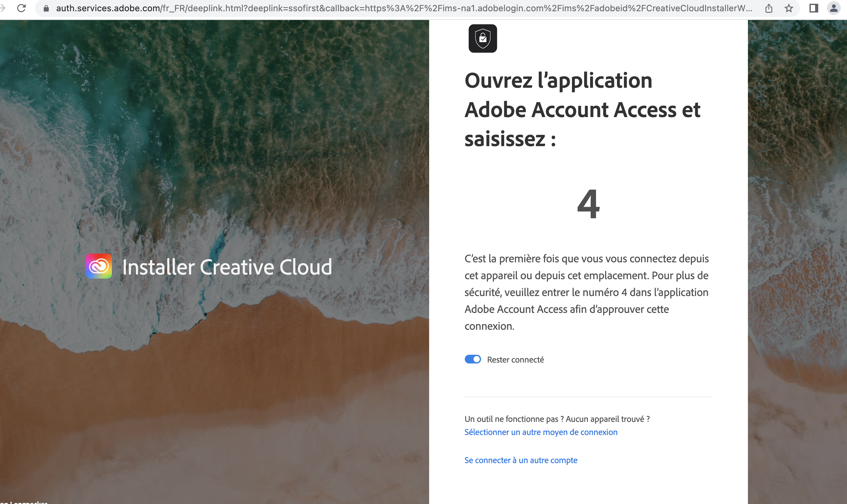Click the forward navigation arrow
Image resolution: width=847 pixels, height=504 pixels.
[3, 8]
